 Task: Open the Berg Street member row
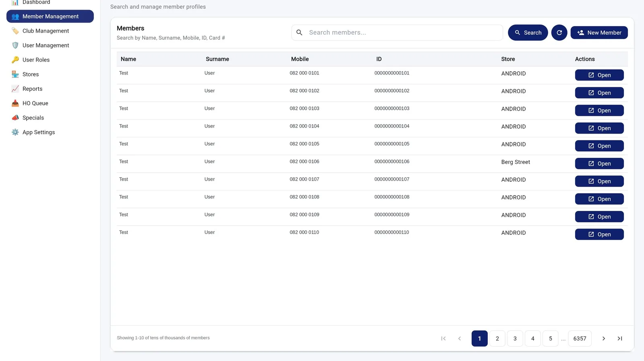pyautogui.click(x=599, y=164)
